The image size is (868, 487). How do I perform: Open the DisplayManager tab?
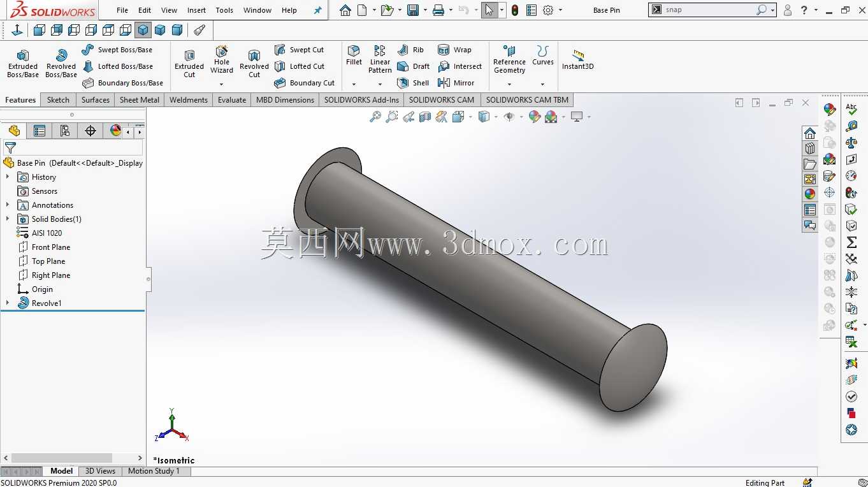tap(115, 131)
